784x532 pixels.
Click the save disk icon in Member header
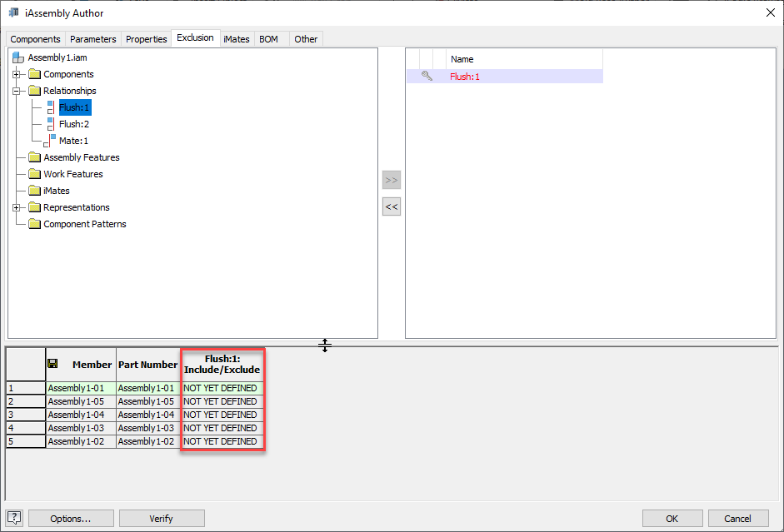point(52,364)
